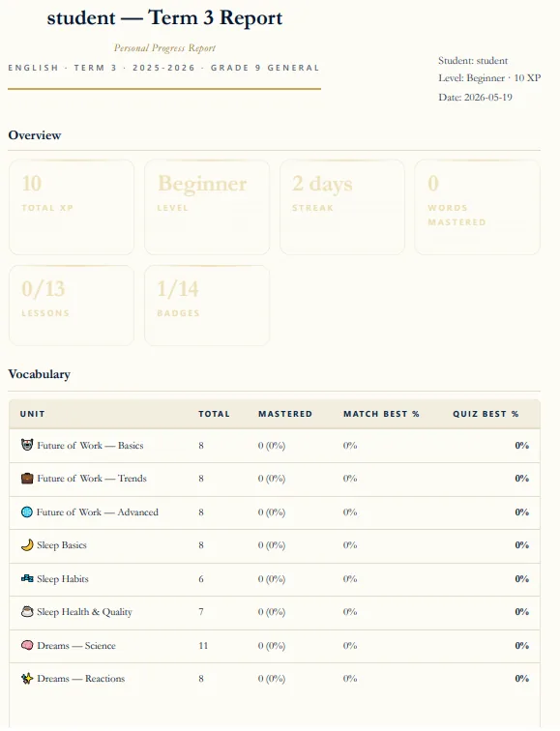Click the brain icon beside Dreams — Science
The height and width of the screenshot is (731, 560).
tap(27, 645)
